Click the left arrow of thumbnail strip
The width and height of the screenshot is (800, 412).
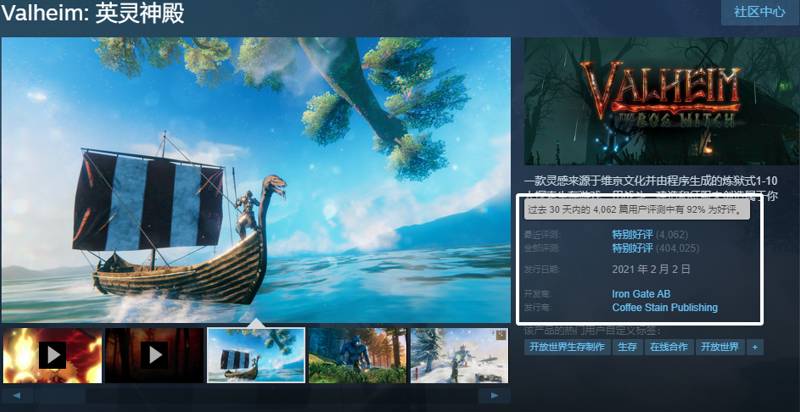point(17,395)
